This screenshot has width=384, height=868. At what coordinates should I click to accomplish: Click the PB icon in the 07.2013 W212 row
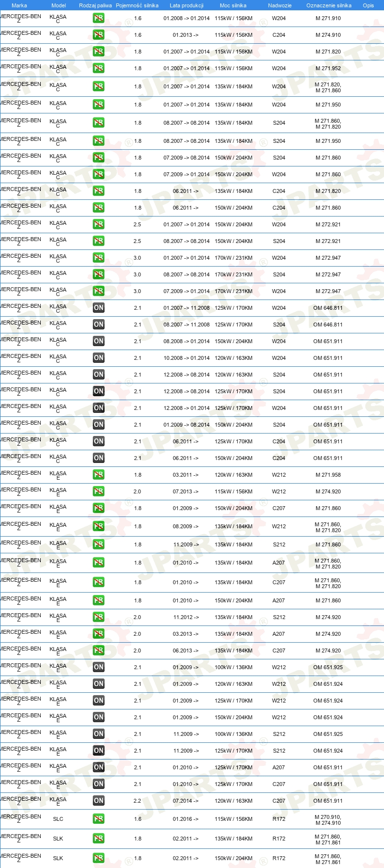pyautogui.click(x=98, y=491)
